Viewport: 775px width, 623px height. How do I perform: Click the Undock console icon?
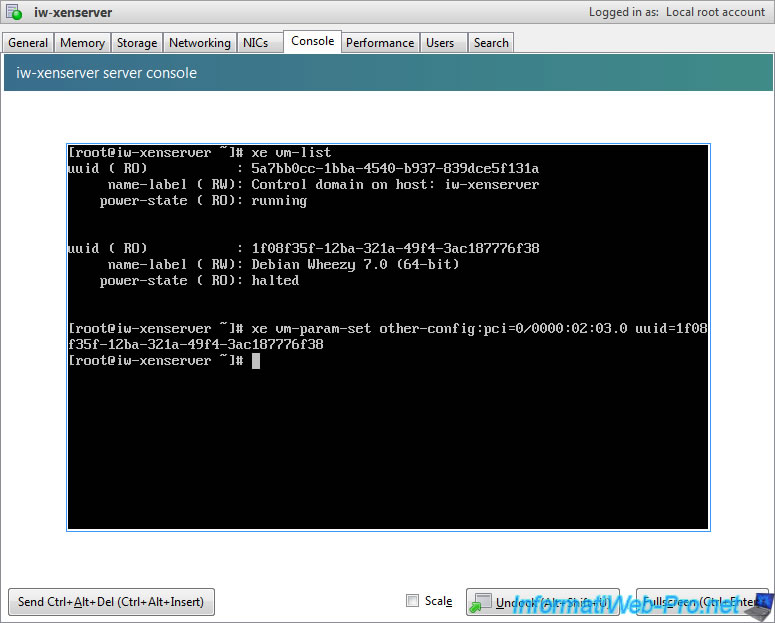click(x=482, y=602)
